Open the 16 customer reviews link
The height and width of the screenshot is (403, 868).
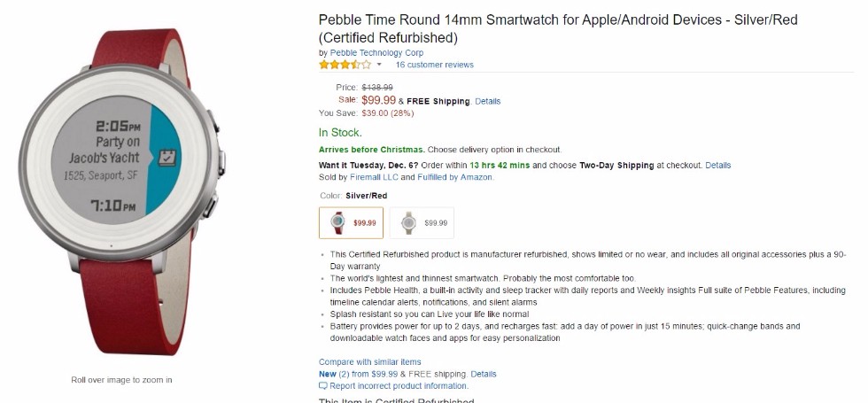[x=434, y=65]
